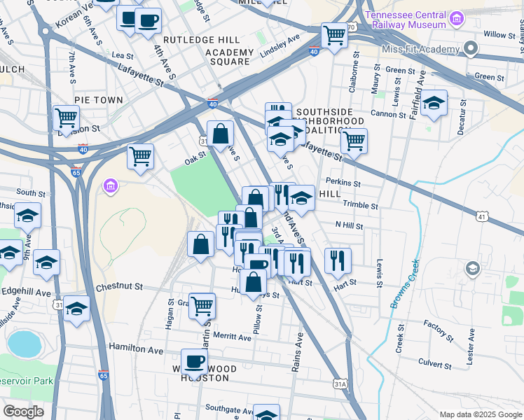The height and width of the screenshot is (420, 524).
Task: Select the gray school icon near Browns Creek
Action: point(473,268)
